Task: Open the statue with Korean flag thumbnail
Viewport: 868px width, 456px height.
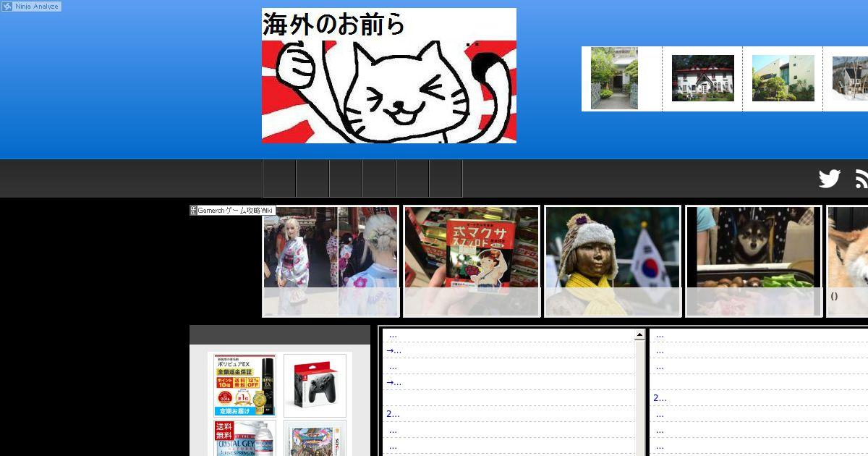Action: [x=613, y=262]
